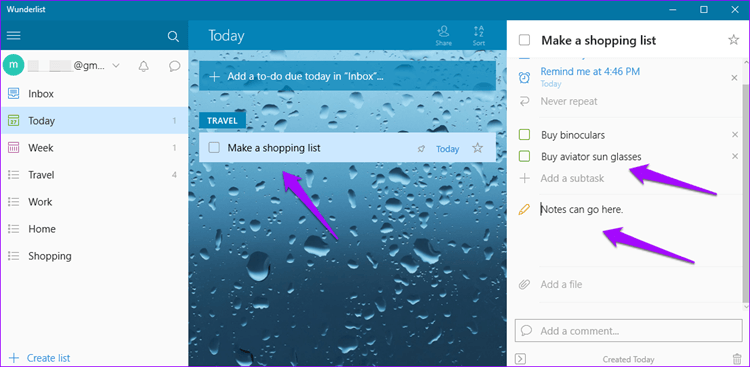Open the Work list

(94, 202)
